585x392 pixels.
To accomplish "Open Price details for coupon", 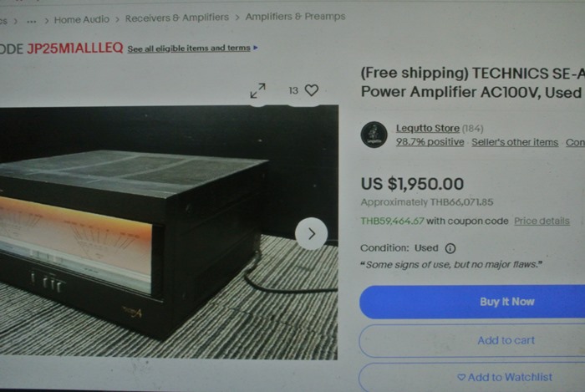I will [542, 221].
